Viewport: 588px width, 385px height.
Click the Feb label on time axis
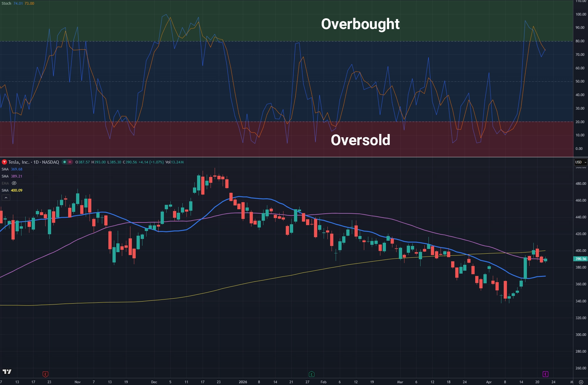coord(323,382)
